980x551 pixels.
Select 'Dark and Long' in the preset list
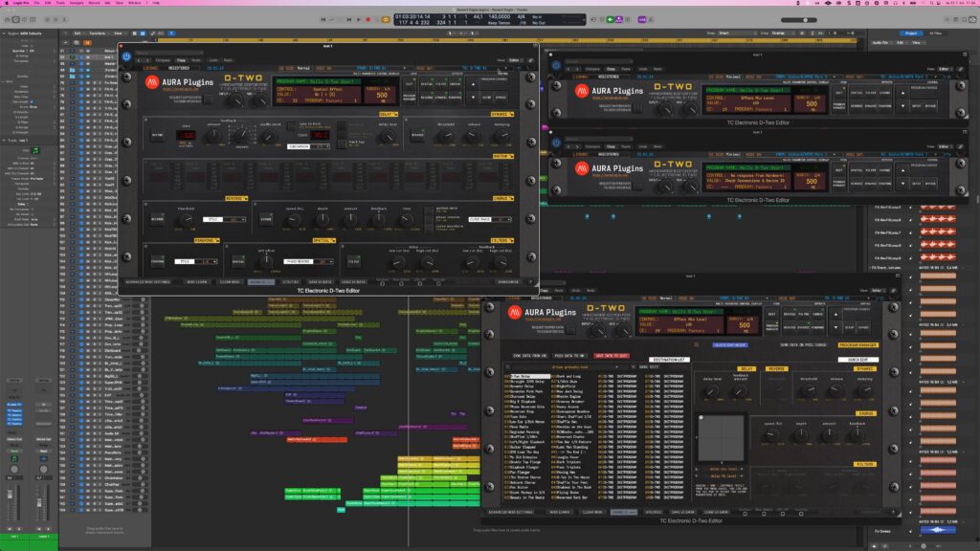[568, 377]
